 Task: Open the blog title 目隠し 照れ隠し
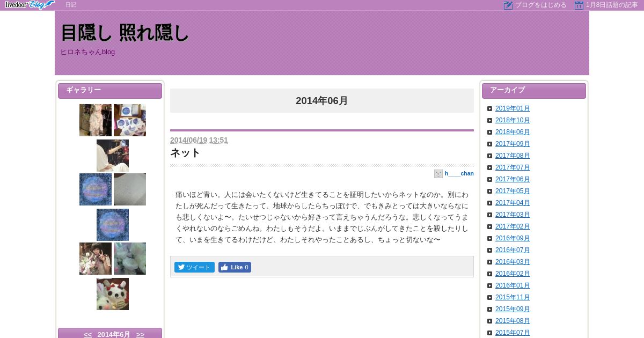(x=125, y=33)
